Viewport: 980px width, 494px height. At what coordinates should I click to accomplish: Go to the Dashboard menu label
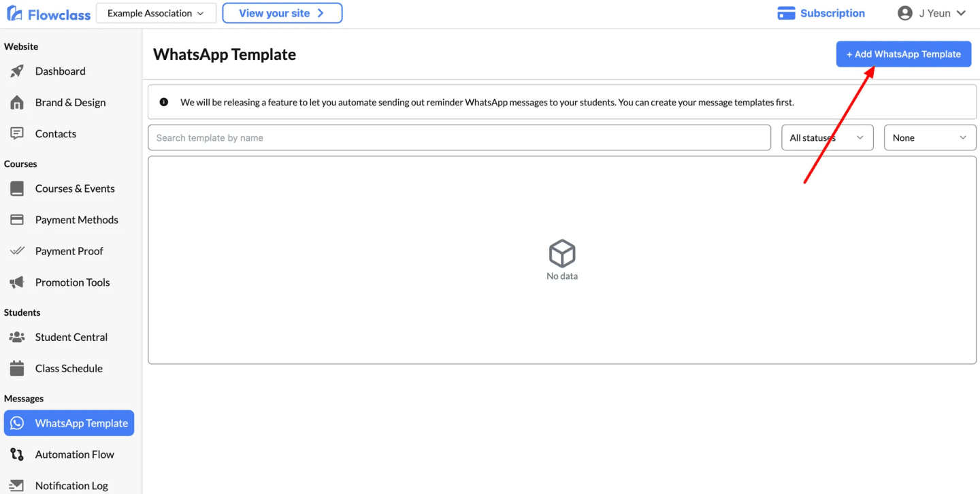(x=61, y=71)
